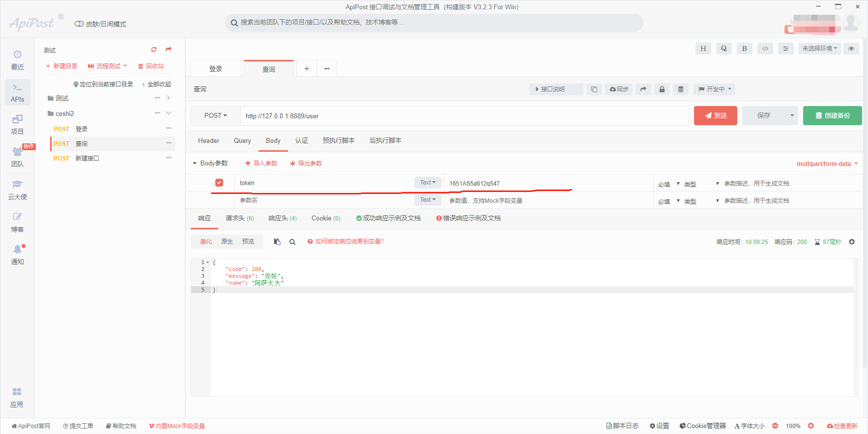Viewport: 868px width, 434px height.
Task: Click the copy interface icon next to 接口说明
Action: [594, 89]
